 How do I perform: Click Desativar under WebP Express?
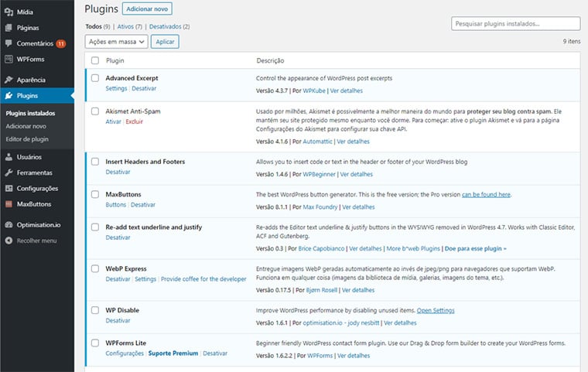tap(118, 279)
